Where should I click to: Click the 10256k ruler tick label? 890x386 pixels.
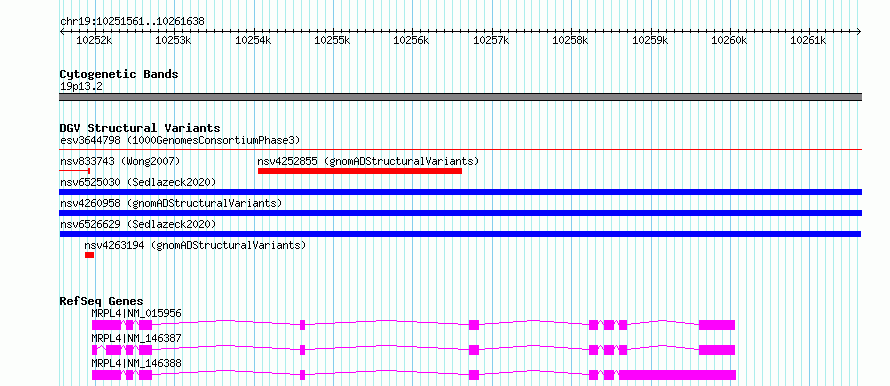412,40
